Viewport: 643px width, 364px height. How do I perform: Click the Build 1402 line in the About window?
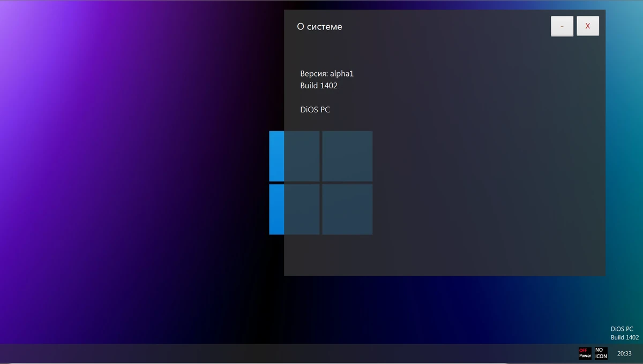pyautogui.click(x=319, y=85)
